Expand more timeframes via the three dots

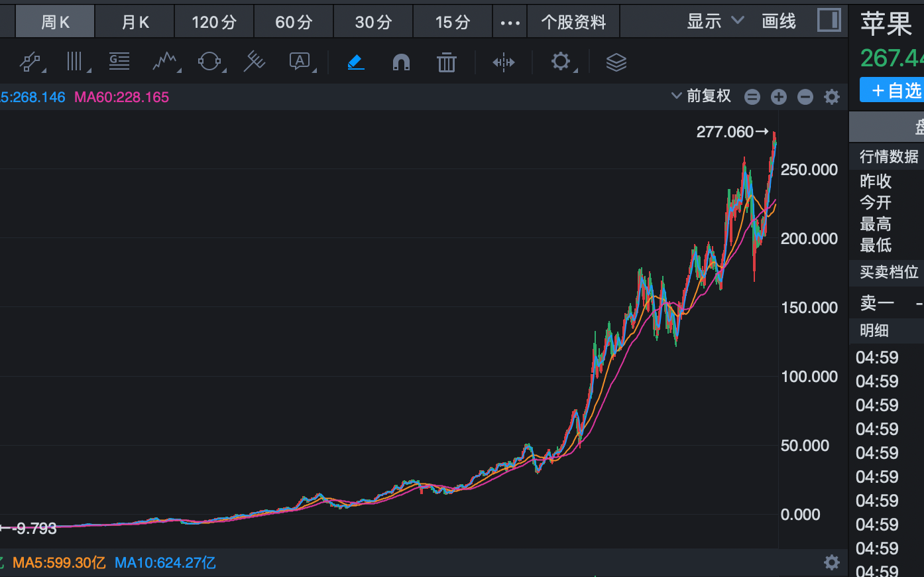pyautogui.click(x=510, y=23)
